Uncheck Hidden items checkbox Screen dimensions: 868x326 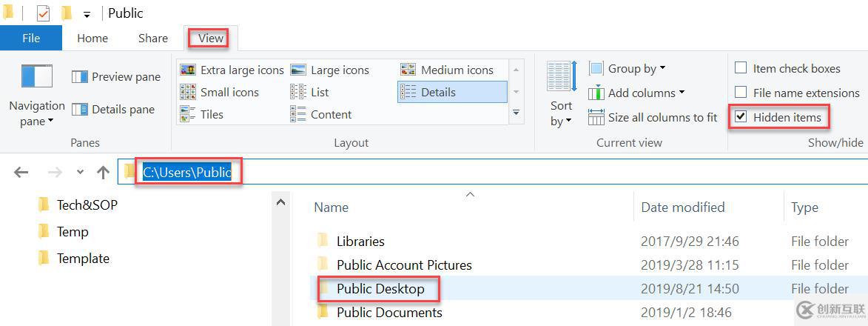click(741, 117)
